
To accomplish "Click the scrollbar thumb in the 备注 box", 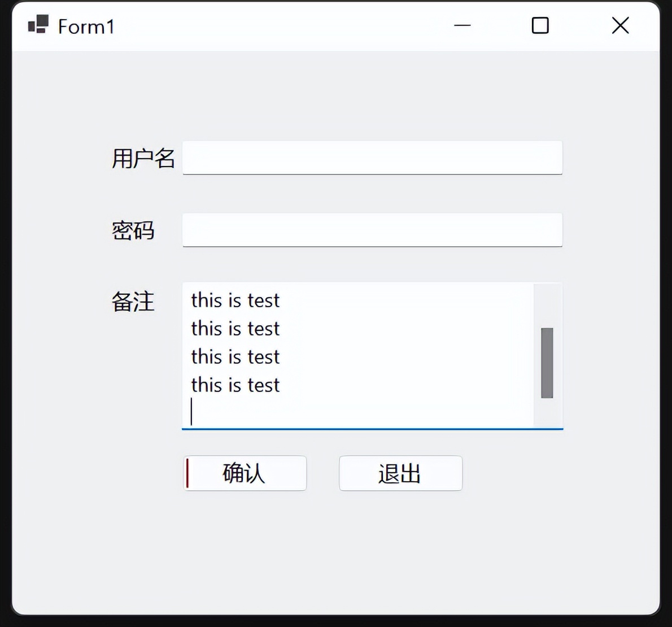I will point(546,362).
